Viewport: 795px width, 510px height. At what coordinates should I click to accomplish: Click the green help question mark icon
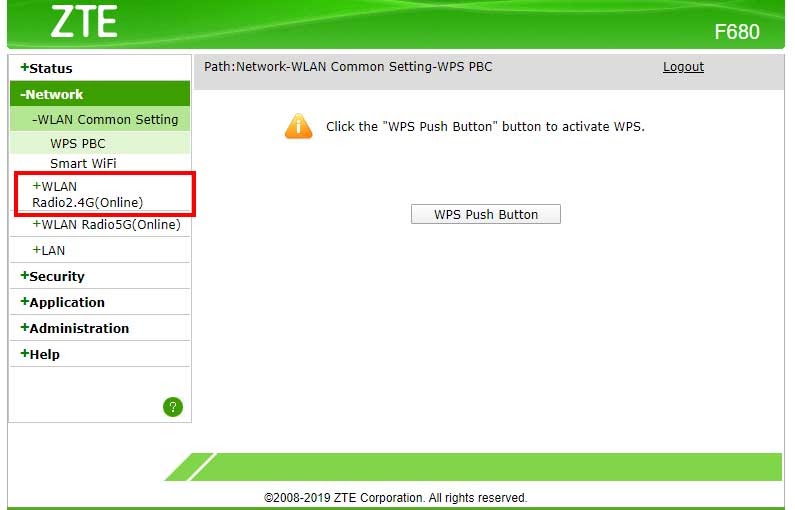pos(173,407)
